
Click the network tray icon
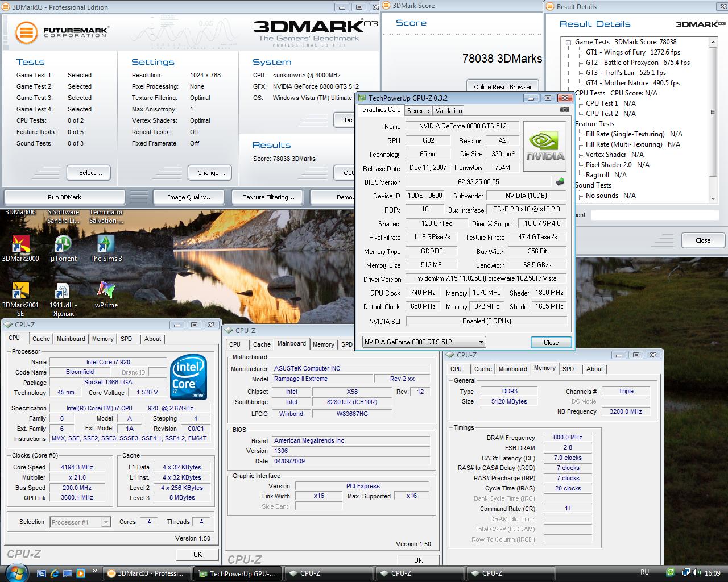tap(686, 573)
